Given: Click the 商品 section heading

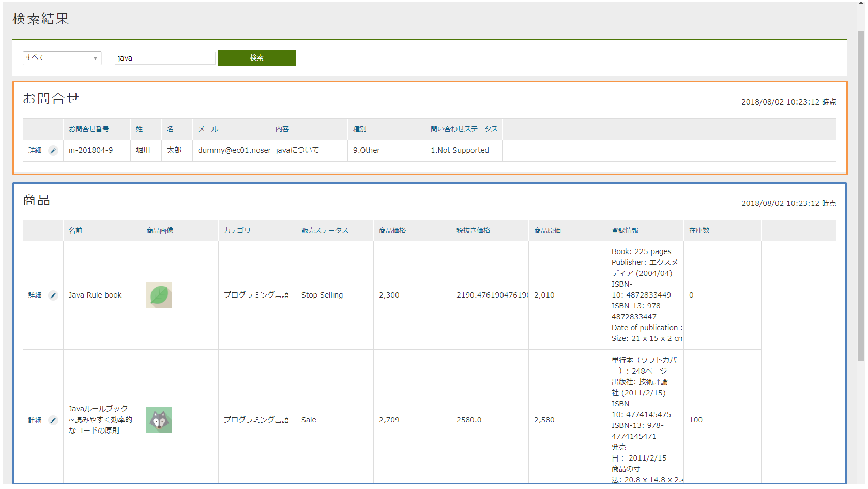Looking at the screenshot, I should click(x=36, y=200).
